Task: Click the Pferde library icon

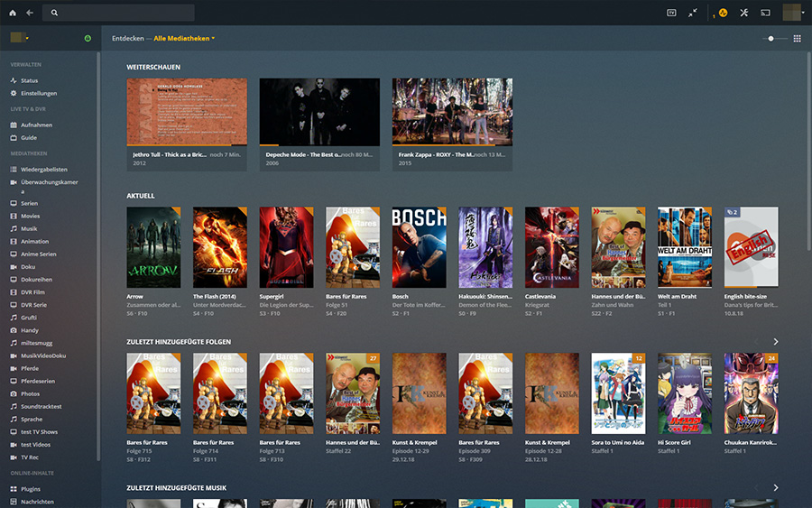Action: (14, 368)
